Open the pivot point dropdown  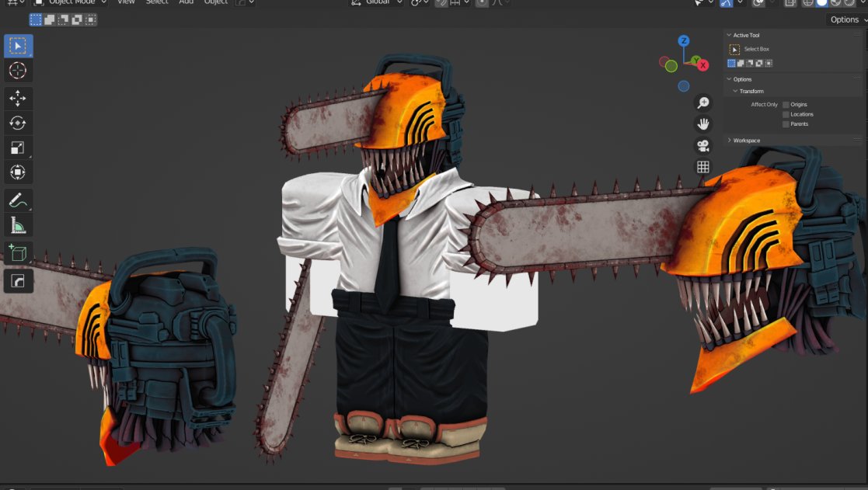click(419, 3)
